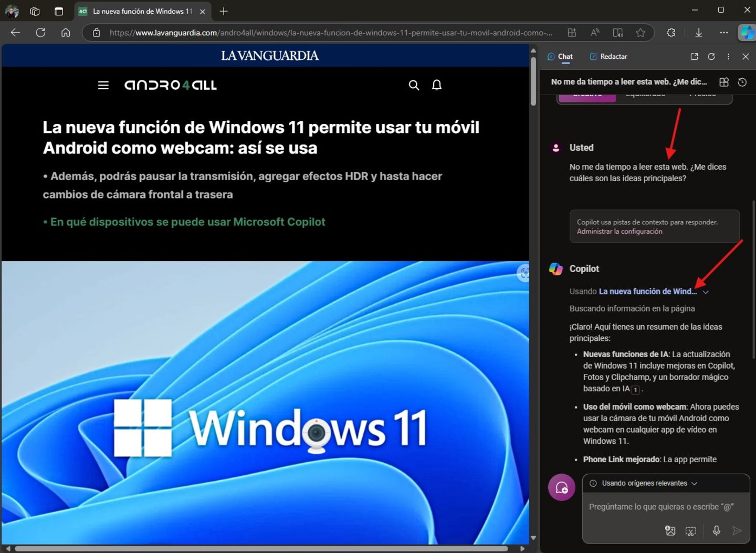Open the tab actions menu icon

pyautogui.click(x=59, y=11)
